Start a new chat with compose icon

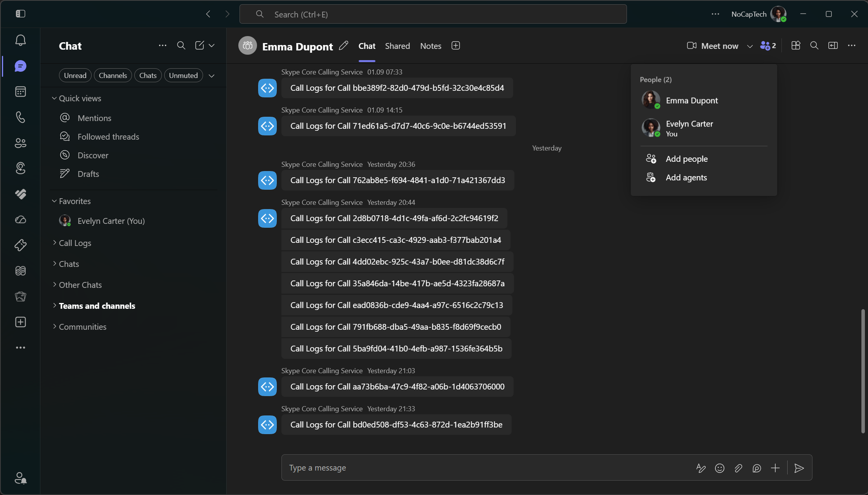[x=200, y=45]
